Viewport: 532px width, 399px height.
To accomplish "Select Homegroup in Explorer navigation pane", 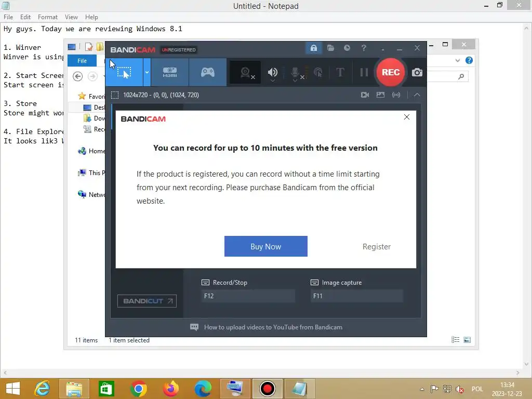I will pyautogui.click(x=91, y=151).
